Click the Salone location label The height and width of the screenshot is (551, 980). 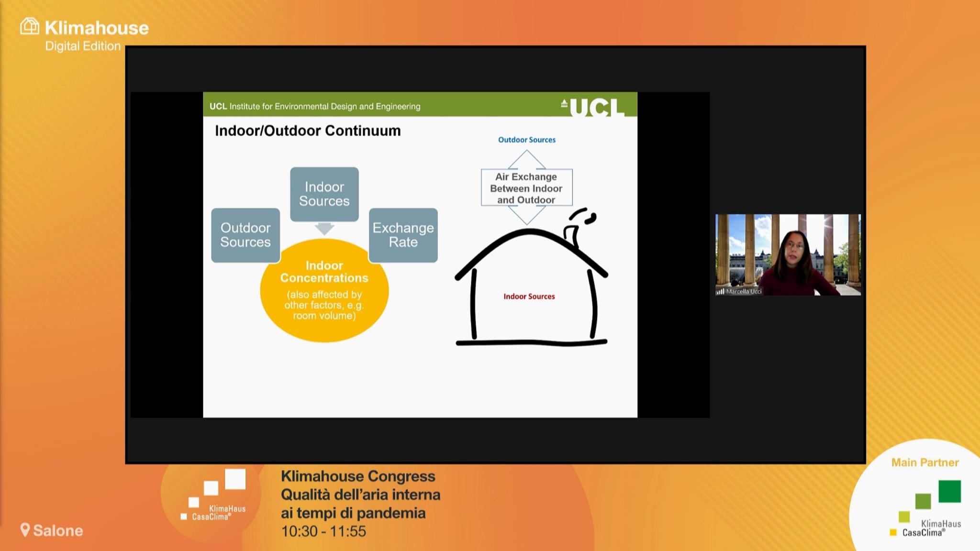coord(58,530)
